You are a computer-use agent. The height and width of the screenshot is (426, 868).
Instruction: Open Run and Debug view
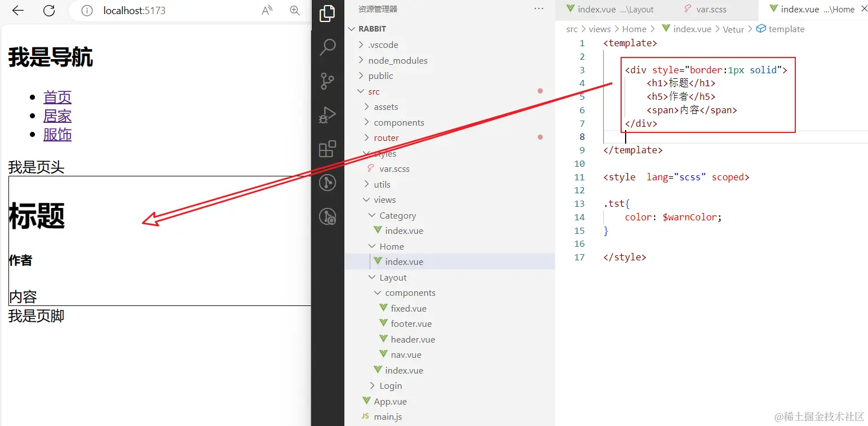point(327,115)
